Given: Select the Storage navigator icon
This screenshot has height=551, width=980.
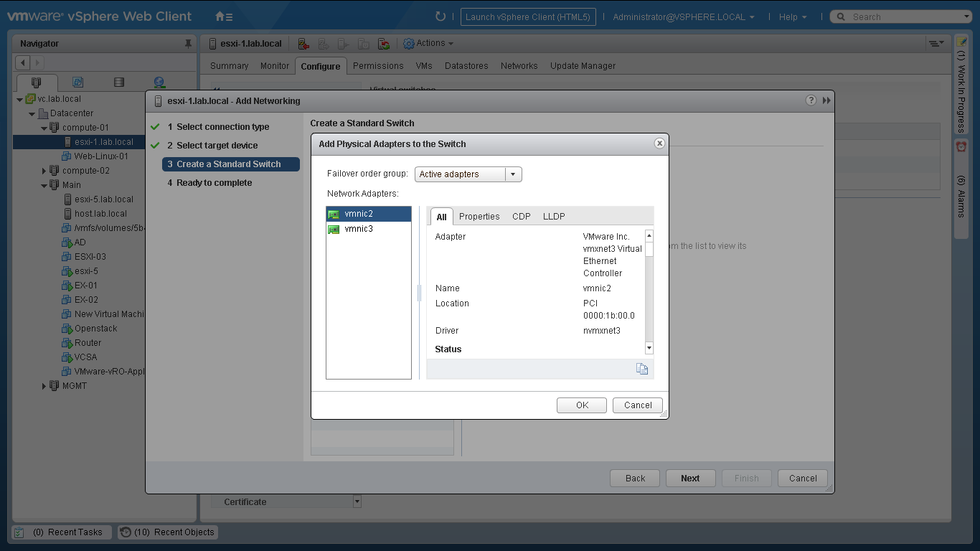Looking at the screenshot, I should pos(119,83).
